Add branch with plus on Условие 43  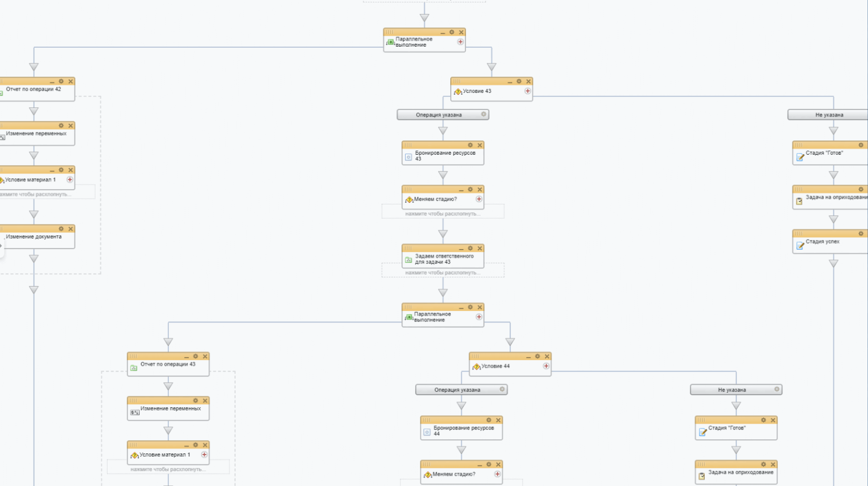(x=527, y=91)
